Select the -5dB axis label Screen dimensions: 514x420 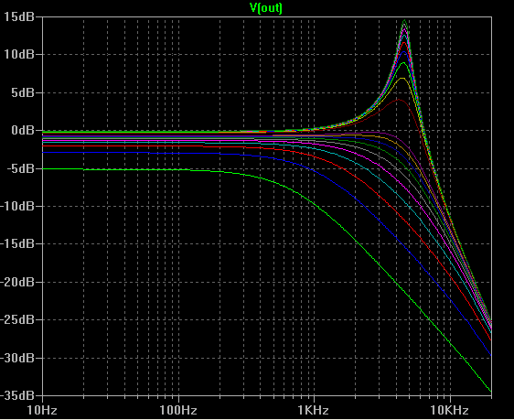point(19,168)
